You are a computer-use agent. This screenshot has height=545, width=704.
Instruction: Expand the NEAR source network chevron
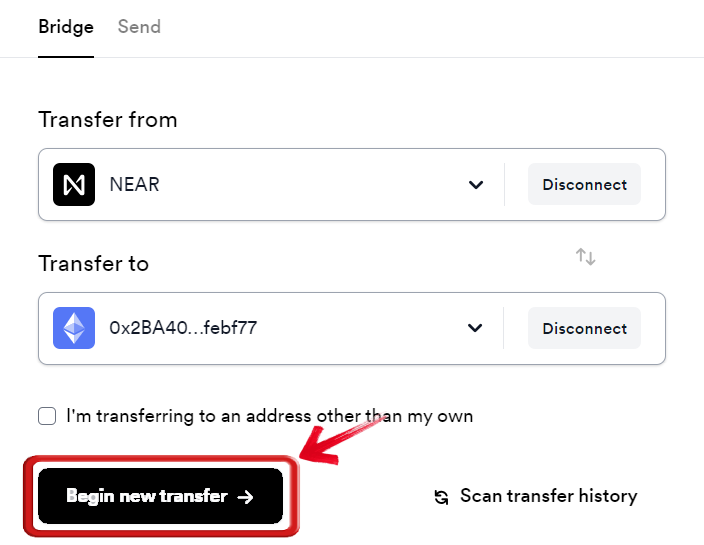[x=476, y=185]
